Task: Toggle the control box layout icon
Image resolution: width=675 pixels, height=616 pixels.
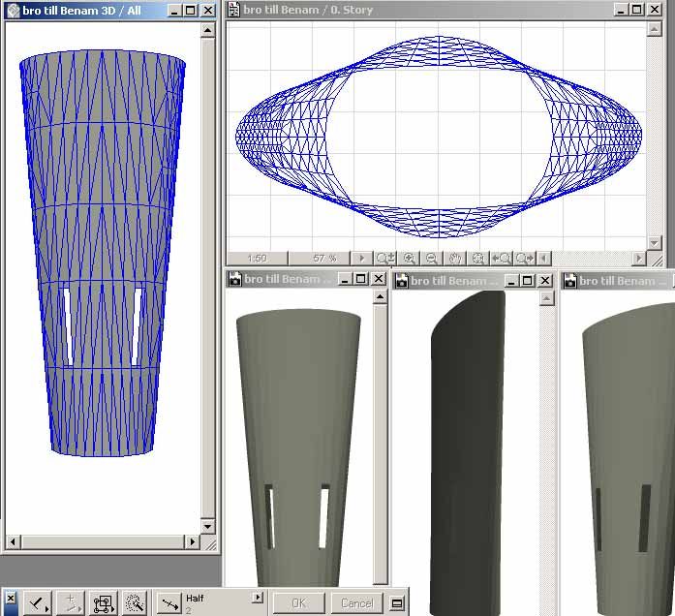Action: [397, 603]
